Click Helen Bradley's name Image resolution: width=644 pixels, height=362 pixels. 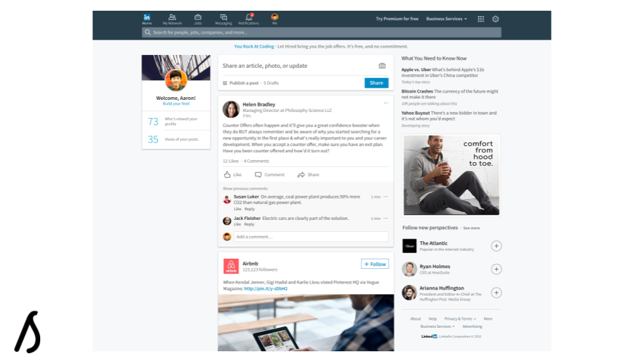tap(259, 105)
